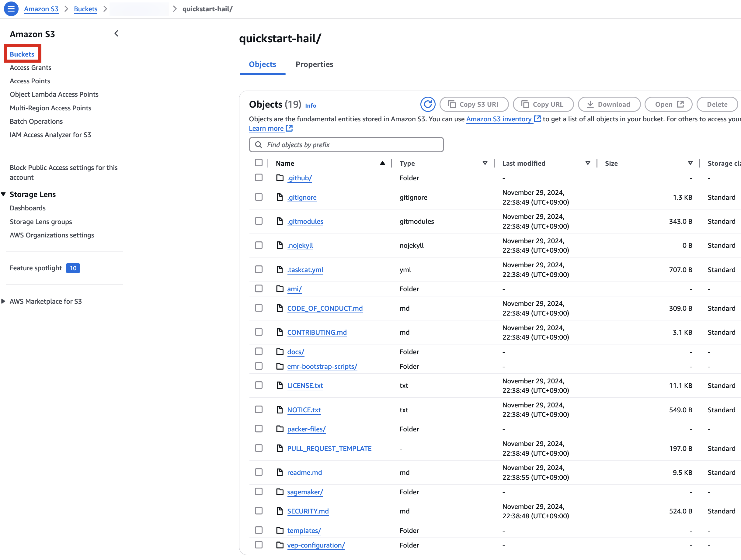Click the refresh objects icon button

427,105
